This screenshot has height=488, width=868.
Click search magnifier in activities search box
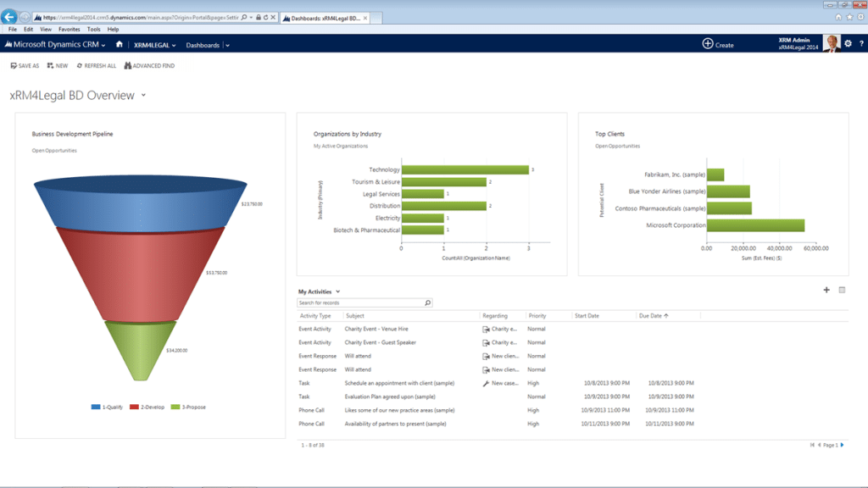point(427,302)
